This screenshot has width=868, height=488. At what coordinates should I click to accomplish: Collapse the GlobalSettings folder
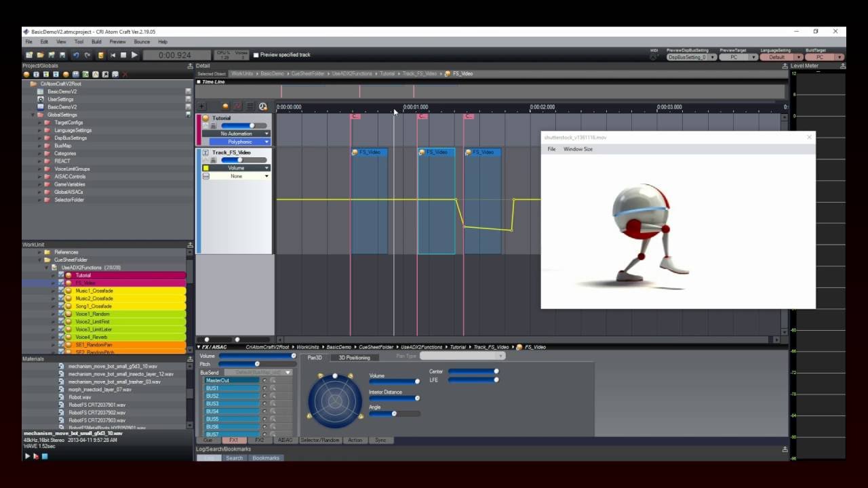(33, 115)
